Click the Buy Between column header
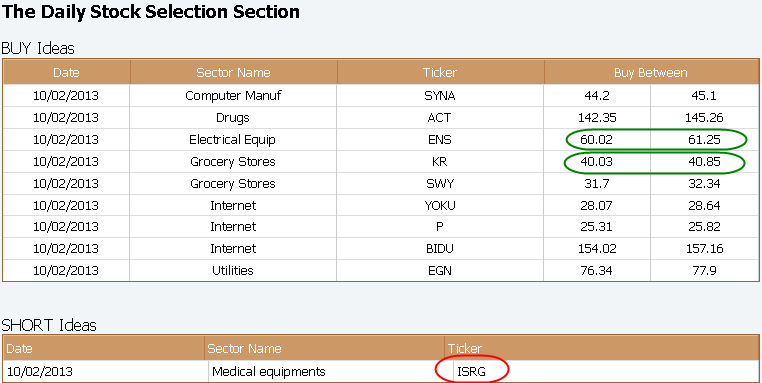762x383 pixels. [651, 73]
